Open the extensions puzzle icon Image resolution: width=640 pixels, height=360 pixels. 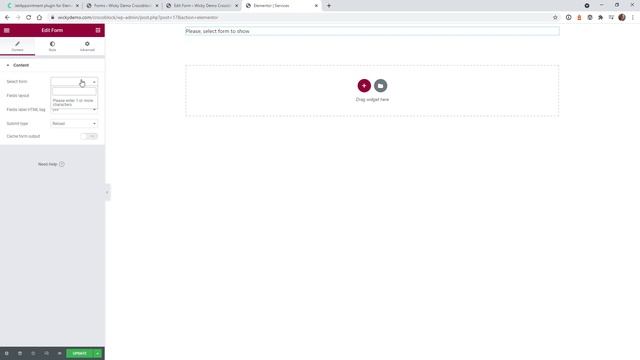pyautogui.click(x=600, y=18)
